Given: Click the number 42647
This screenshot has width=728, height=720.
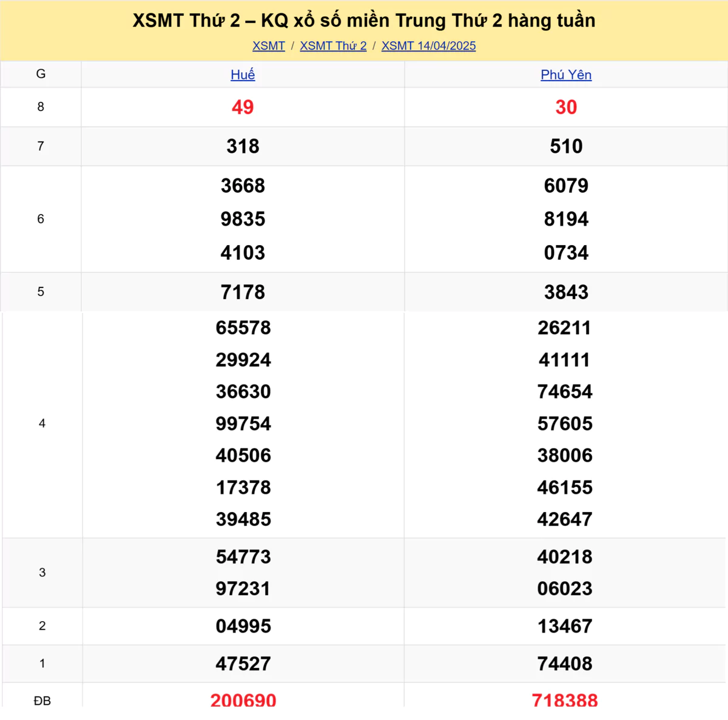Looking at the screenshot, I should (565, 519).
